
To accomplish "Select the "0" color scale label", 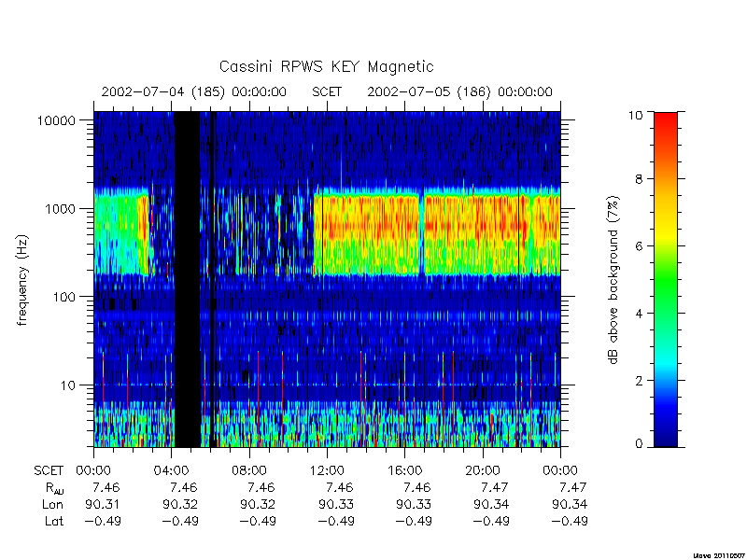I will [x=639, y=444].
